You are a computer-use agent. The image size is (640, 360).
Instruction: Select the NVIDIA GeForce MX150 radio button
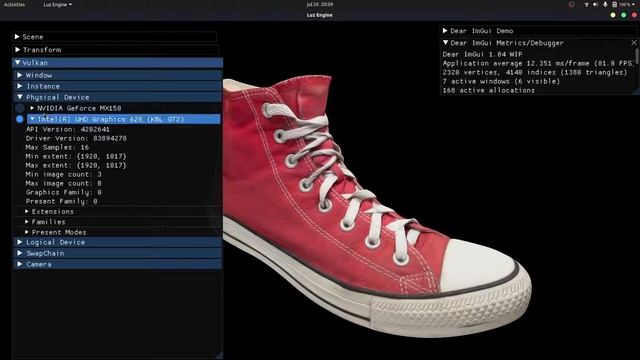pyautogui.click(x=20, y=108)
